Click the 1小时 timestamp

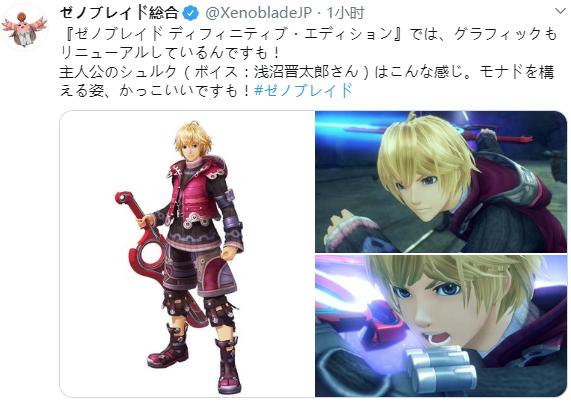345,13
